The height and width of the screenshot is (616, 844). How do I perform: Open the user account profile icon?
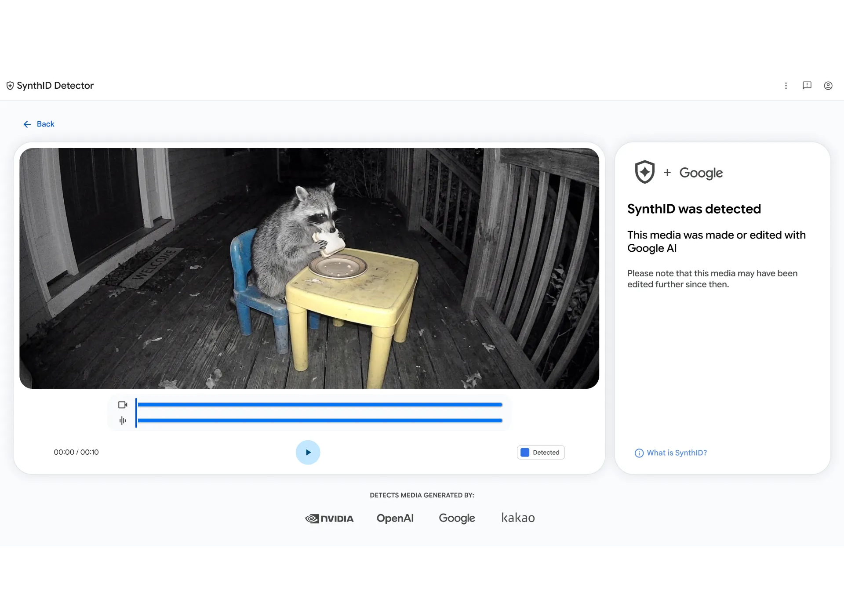click(x=828, y=86)
